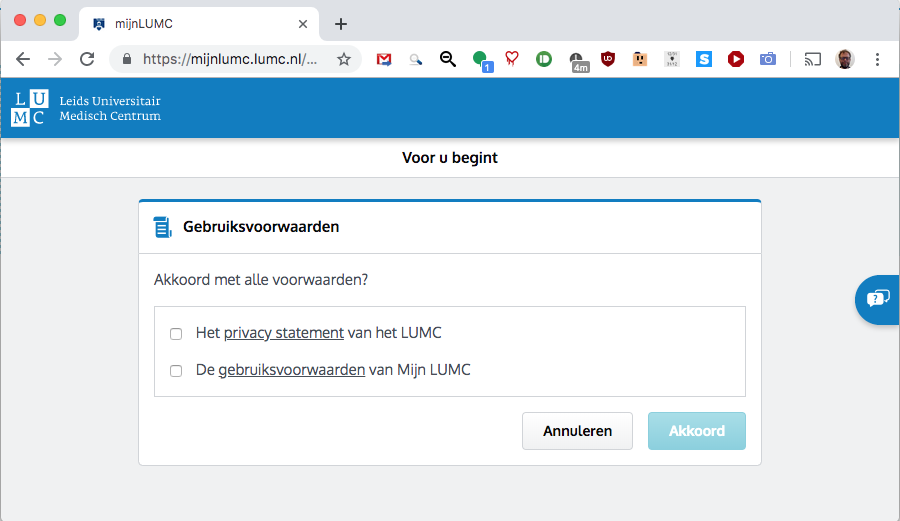Open a new browser tab
Image resolution: width=900 pixels, height=521 pixels.
point(341,24)
